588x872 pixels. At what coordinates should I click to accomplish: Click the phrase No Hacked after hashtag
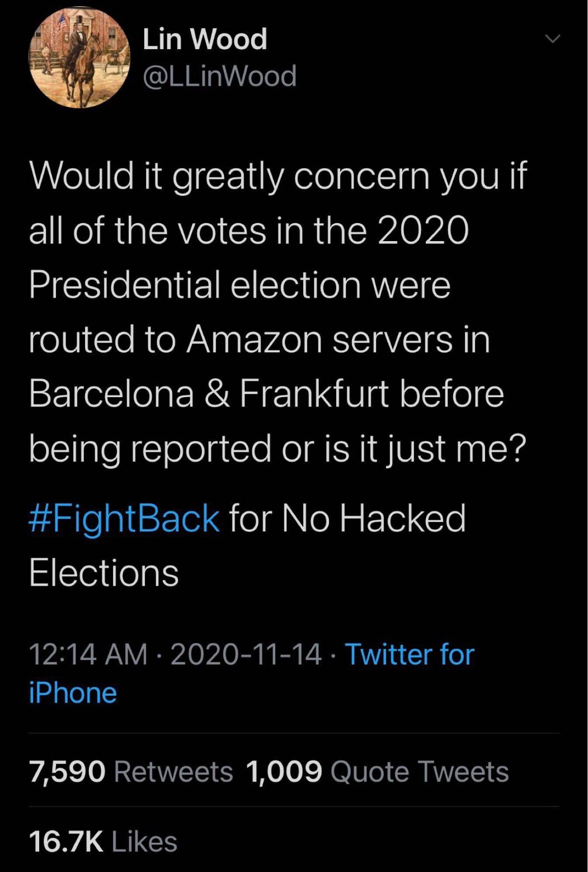(374, 518)
